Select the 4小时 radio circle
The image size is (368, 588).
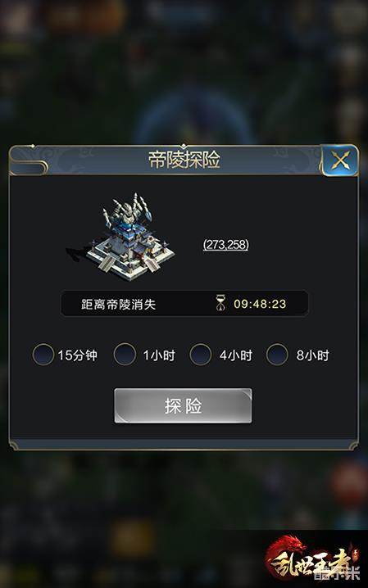coord(201,355)
